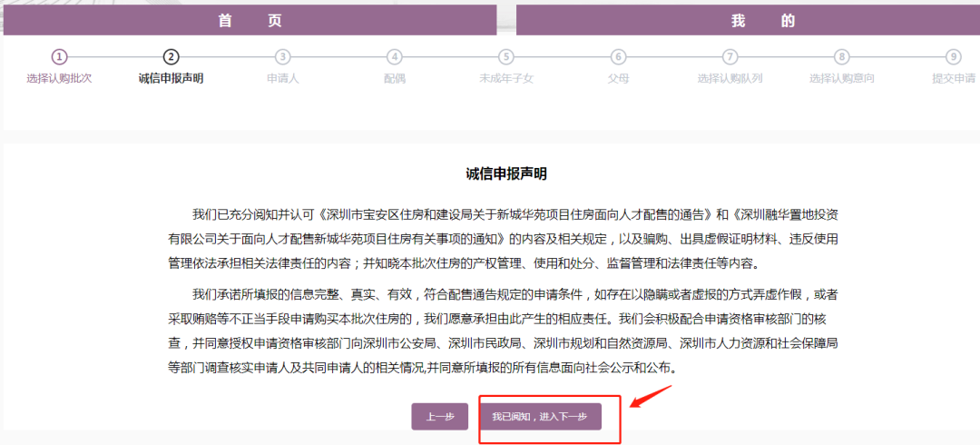Select the 父母 step label
The height and width of the screenshot is (445, 980).
point(618,79)
